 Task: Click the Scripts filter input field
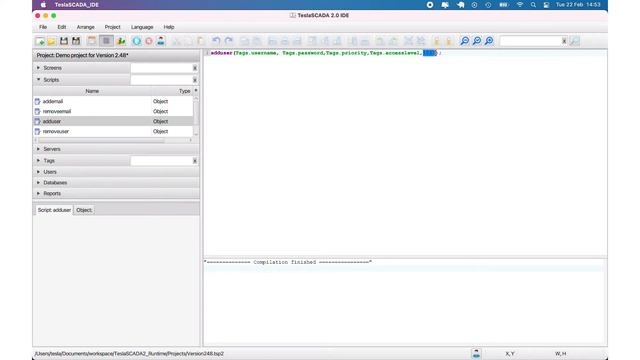[161, 80]
